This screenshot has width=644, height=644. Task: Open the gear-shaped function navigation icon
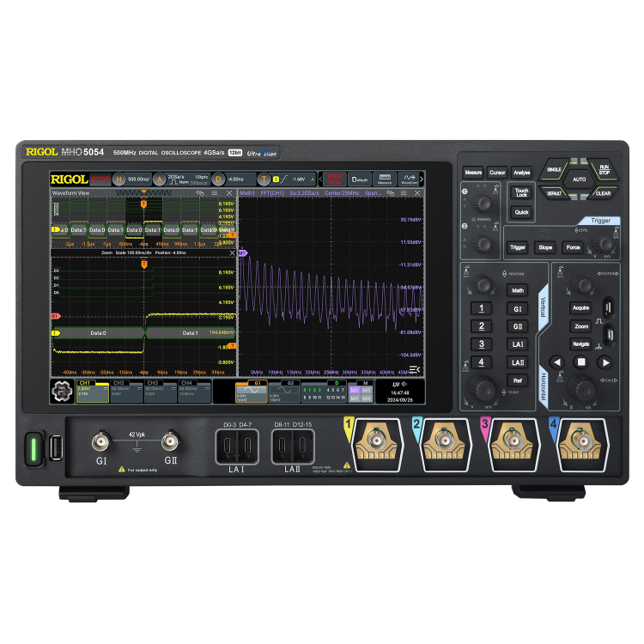[x=62, y=391]
